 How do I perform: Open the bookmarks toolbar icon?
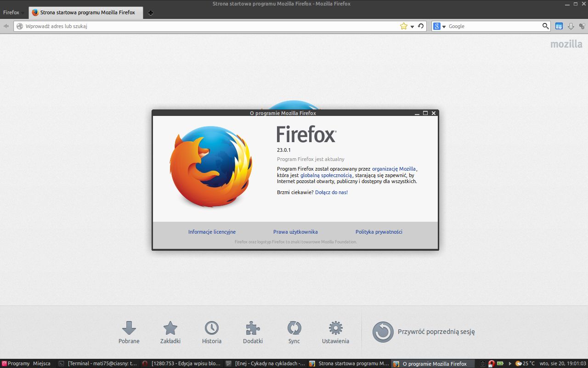(559, 26)
